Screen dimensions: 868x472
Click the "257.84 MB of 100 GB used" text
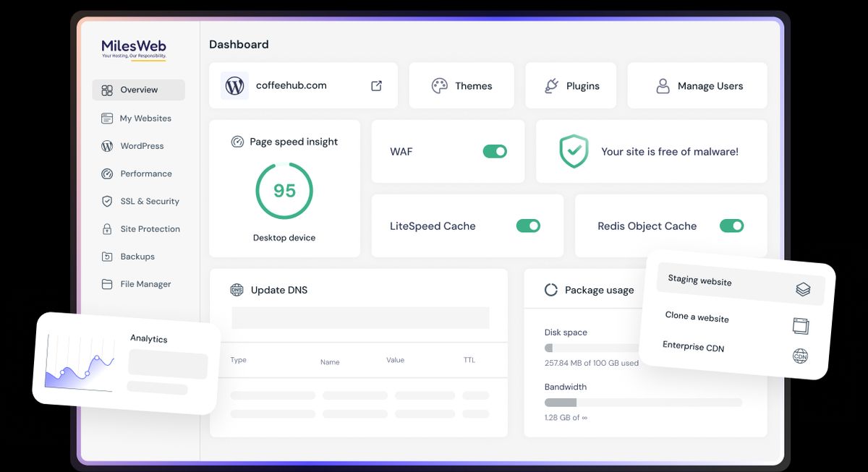coord(592,363)
